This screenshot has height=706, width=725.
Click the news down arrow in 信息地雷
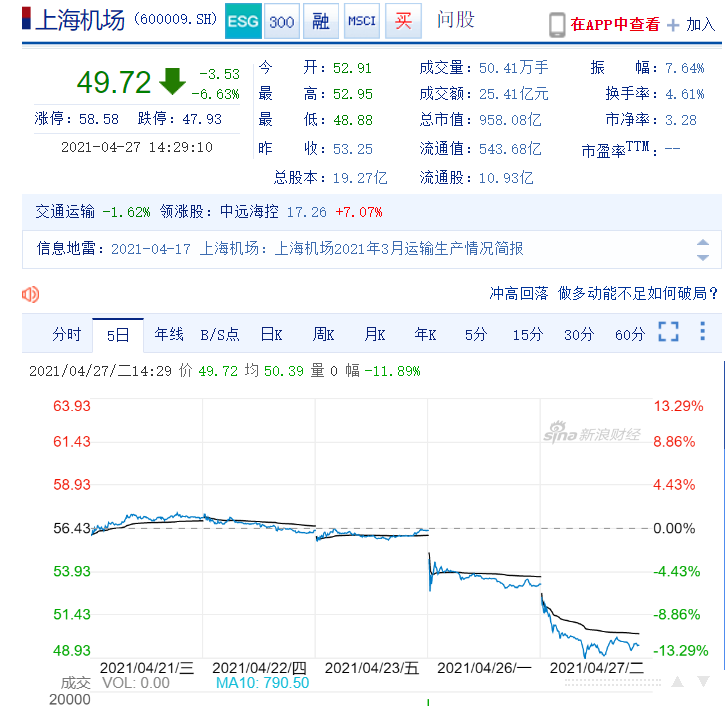(703, 258)
